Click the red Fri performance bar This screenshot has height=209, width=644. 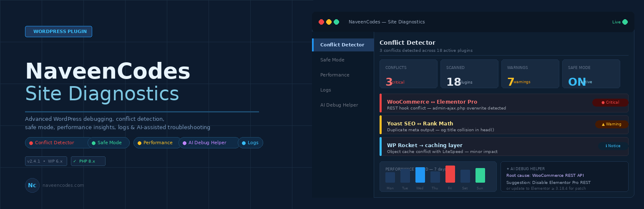coord(450,174)
